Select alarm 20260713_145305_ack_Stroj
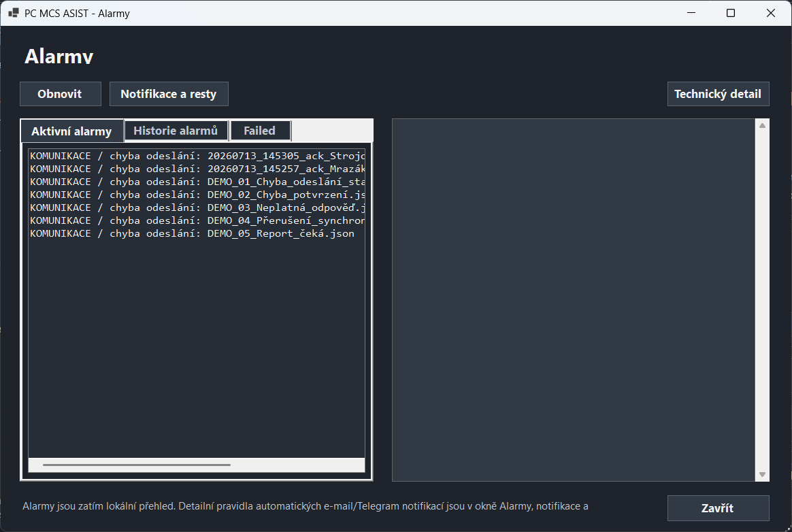 coord(197,156)
